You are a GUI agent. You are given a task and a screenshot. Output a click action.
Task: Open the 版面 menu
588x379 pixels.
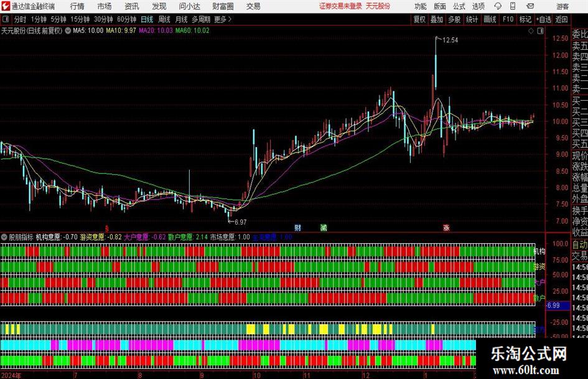(x=440, y=6)
